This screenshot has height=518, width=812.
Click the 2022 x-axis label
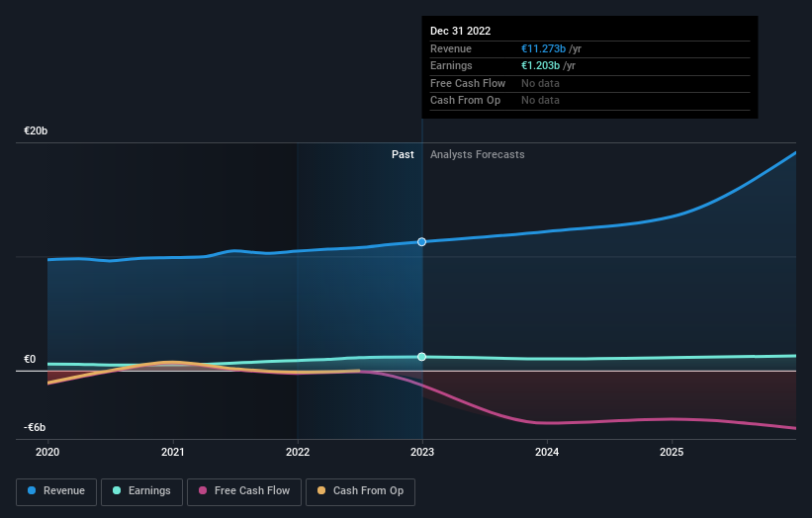298,452
